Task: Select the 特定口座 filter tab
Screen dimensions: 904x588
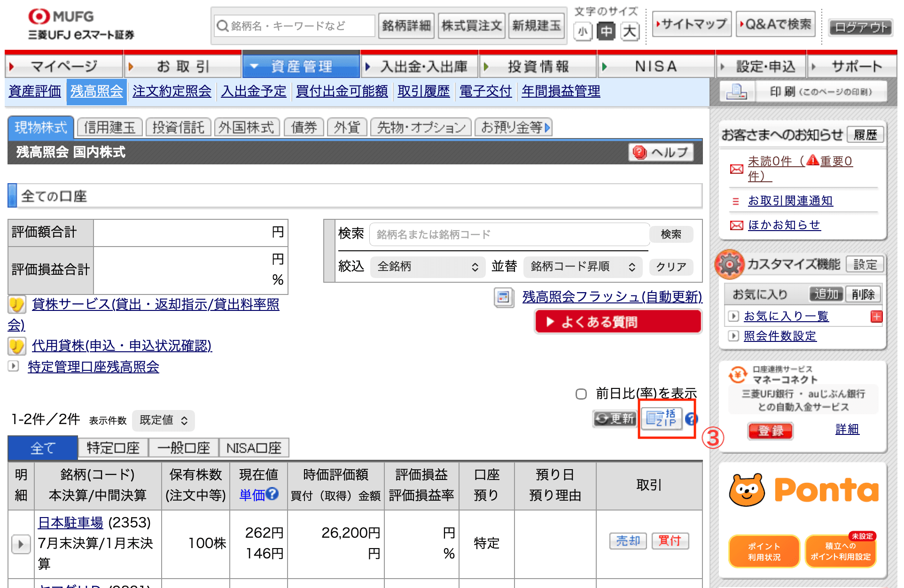Action: pos(113,448)
